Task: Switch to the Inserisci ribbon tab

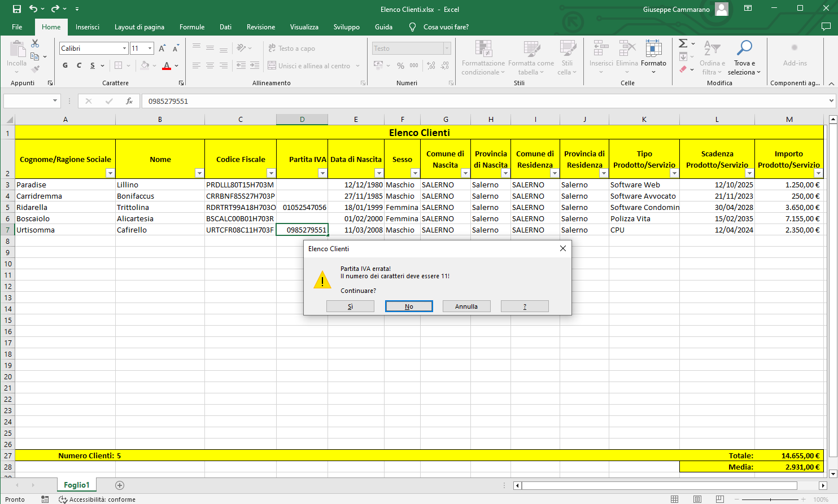Action: (88, 27)
